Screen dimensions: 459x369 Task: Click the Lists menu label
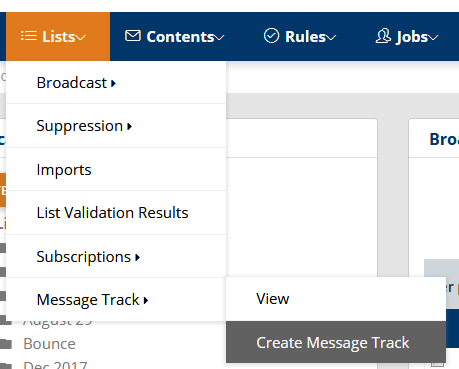point(58,36)
